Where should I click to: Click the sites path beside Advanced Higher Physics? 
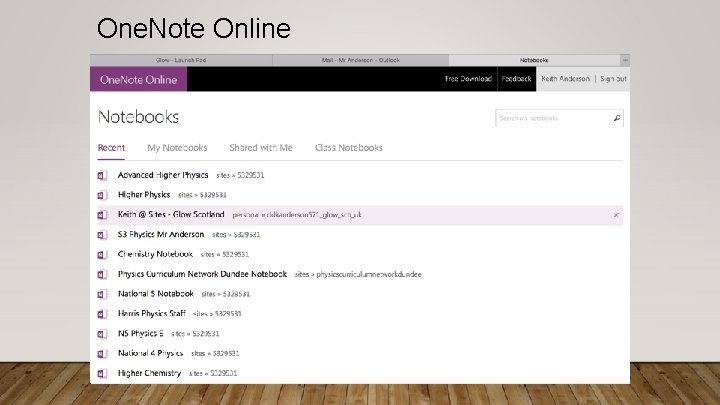[240, 175]
